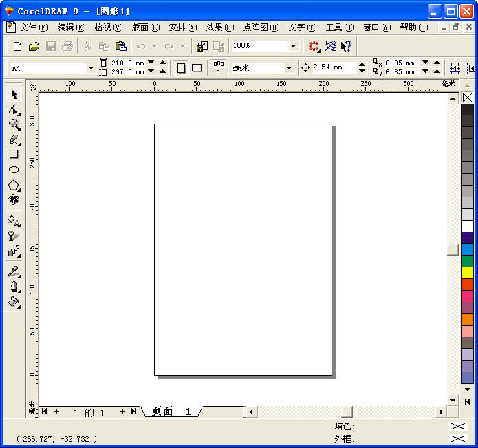The width and height of the screenshot is (478, 448).
Task: Toggle snap to guidelines icon
Action: click(x=471, y=68)
